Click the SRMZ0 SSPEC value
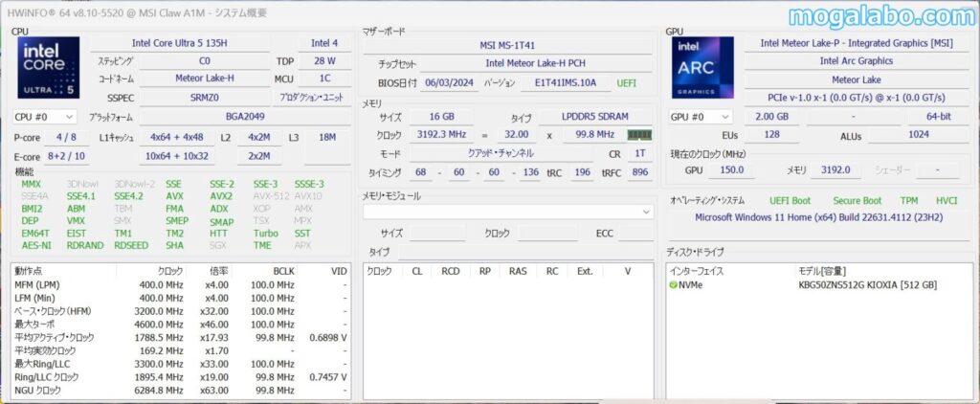The height and width of the screenshot is (404, 980). pyautogui.click(x=205, y=99)
